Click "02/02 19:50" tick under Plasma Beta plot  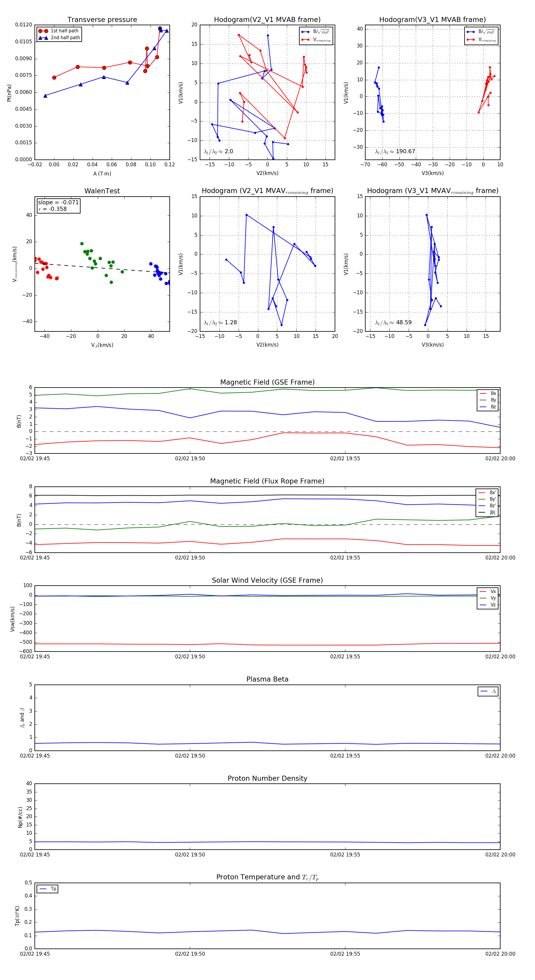pyautogui.click(x=190, y=756)
